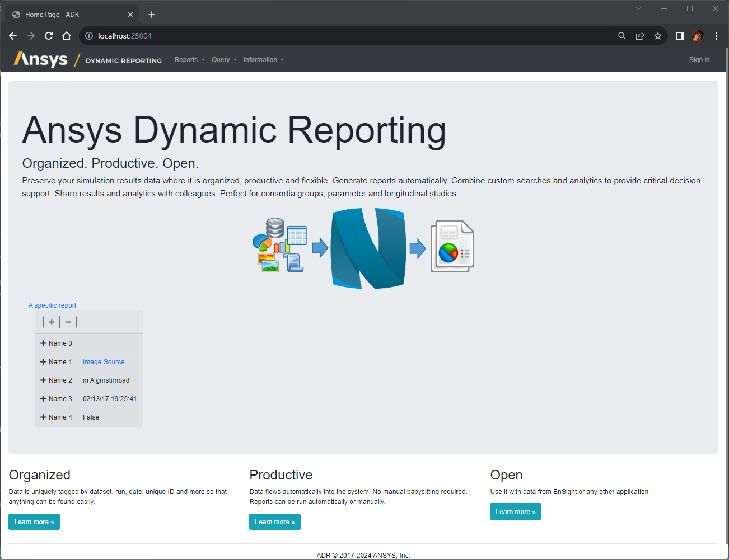Click the data sources collage icon
The width and height of the screenshot is (729, 560).
(279, 245)
